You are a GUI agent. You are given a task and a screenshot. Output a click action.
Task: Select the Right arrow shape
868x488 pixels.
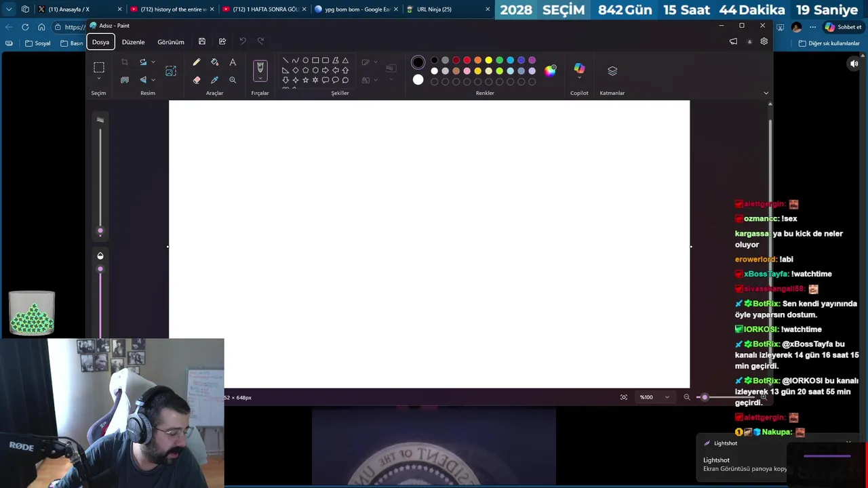click(325, 70)
